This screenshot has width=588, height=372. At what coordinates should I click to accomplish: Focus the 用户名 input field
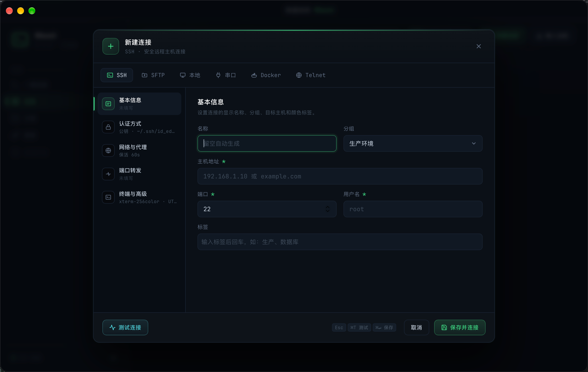(413, 209)
